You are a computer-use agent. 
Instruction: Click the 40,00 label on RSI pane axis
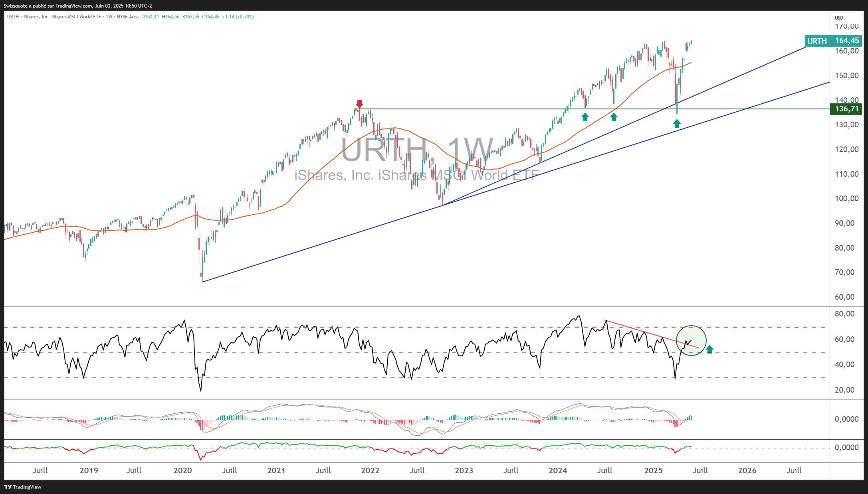point(845,365)
